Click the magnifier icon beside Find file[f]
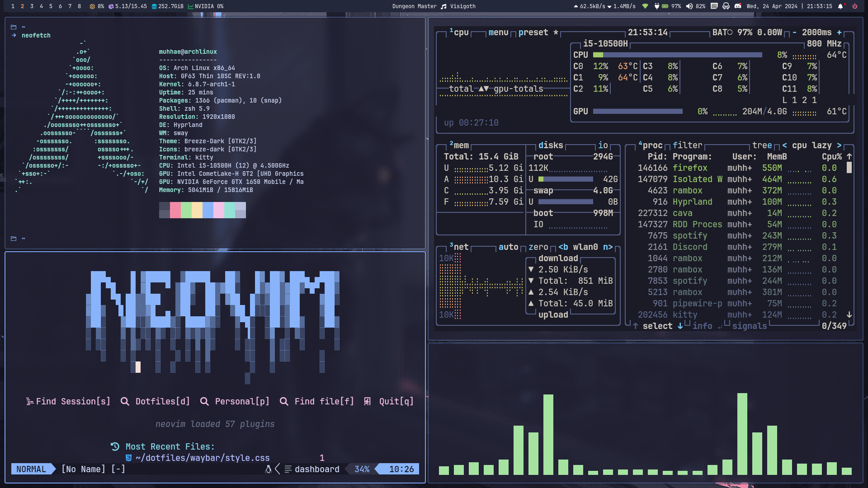The height and width of the screenshot is (488, 868). pos(284,401)
